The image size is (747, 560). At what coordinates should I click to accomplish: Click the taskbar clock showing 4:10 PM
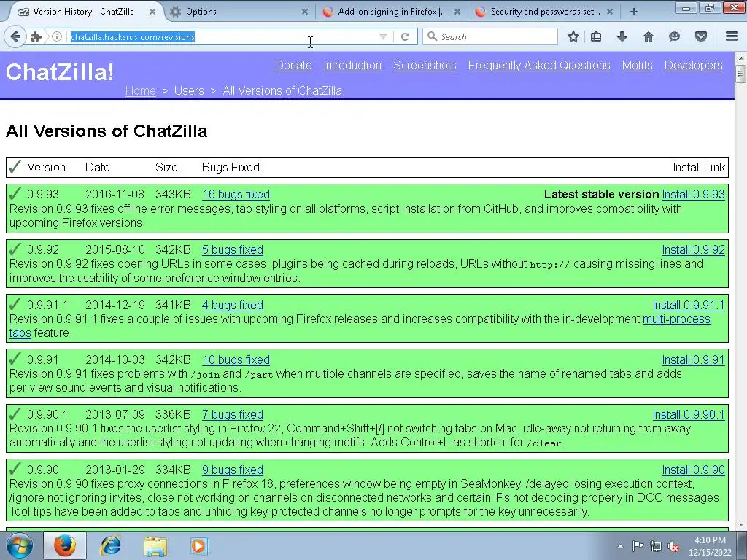point(710,546)
